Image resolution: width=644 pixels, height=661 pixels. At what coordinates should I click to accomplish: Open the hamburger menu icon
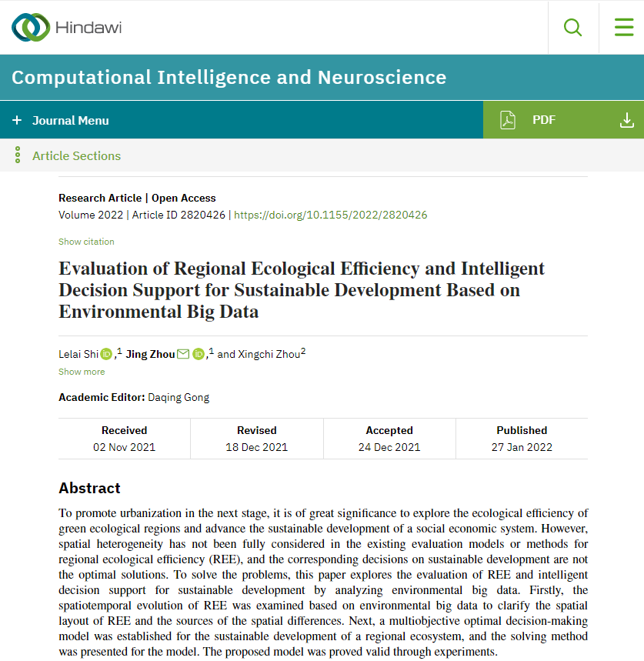pos(623,28)
